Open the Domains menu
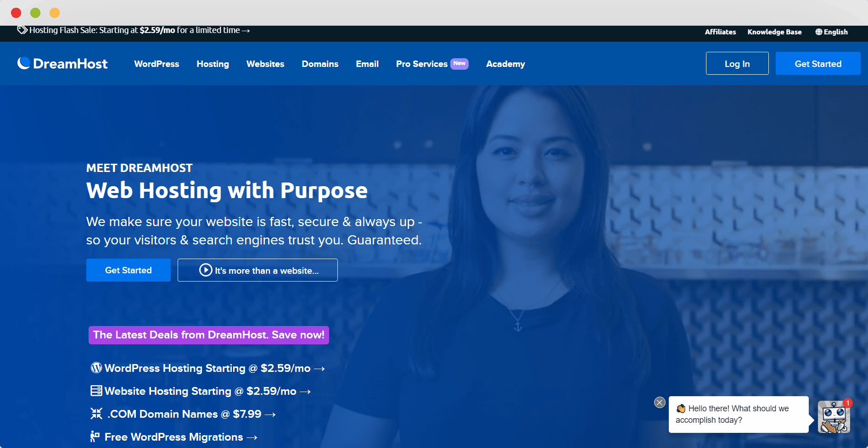Screen dimensions: 868x448 [x=320, y=64]
